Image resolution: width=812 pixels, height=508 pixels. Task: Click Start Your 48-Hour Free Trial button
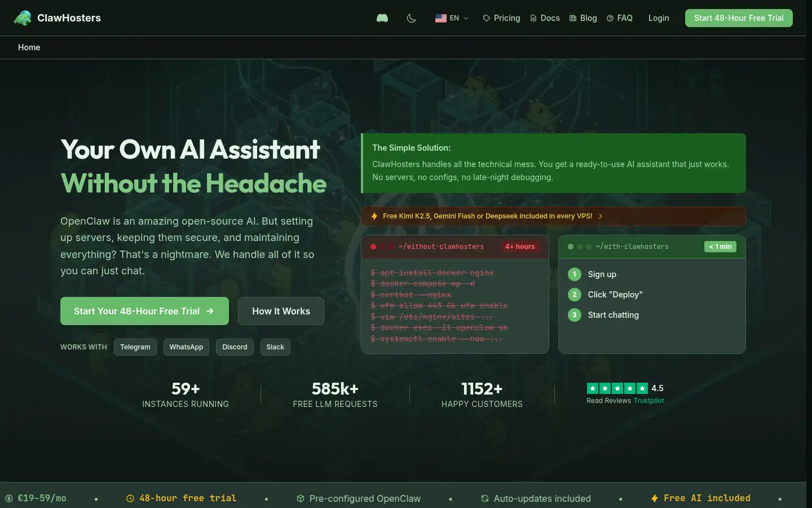(144, 311)
